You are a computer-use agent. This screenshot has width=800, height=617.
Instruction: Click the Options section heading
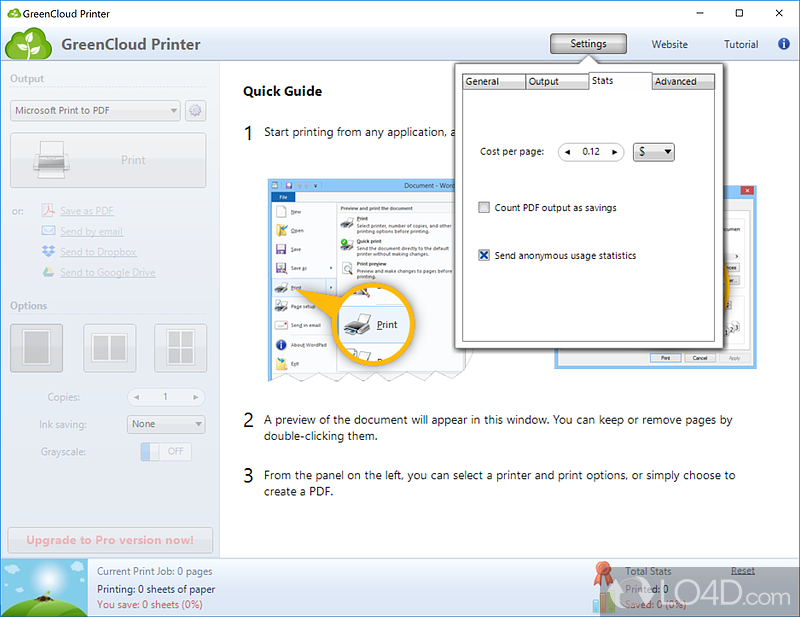[29, 306]
